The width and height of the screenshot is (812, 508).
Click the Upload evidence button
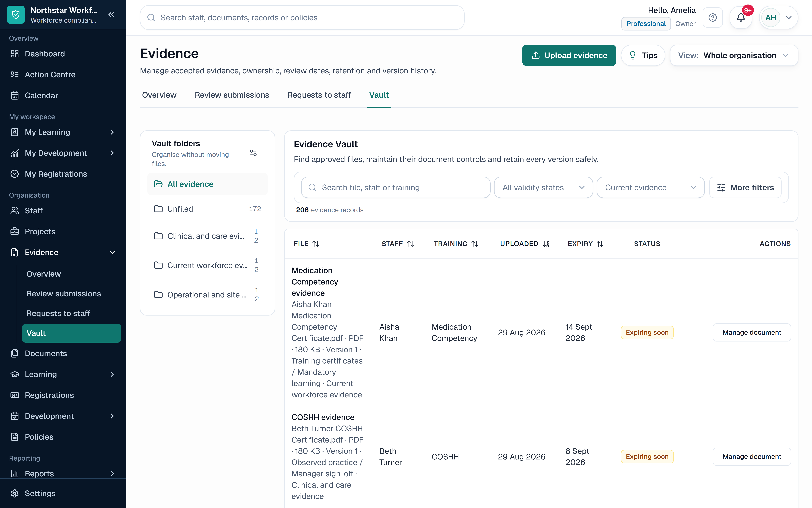(569, 55)
